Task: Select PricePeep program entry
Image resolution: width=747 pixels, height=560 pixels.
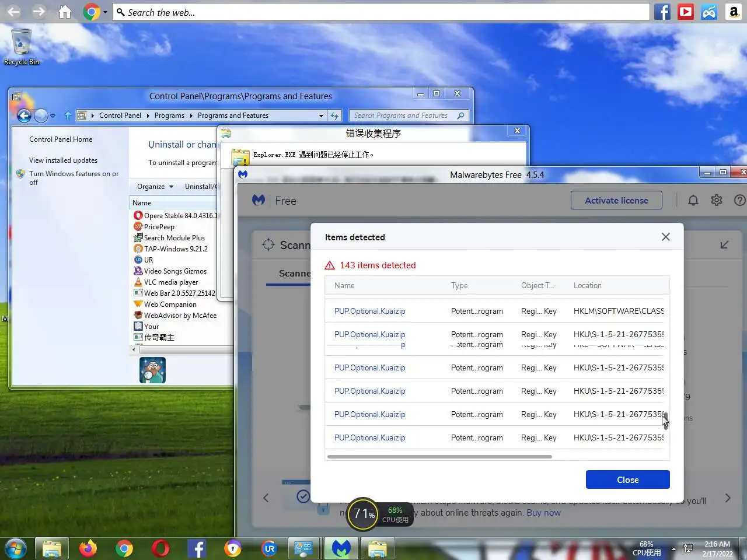Action: (x=154, y=227)
